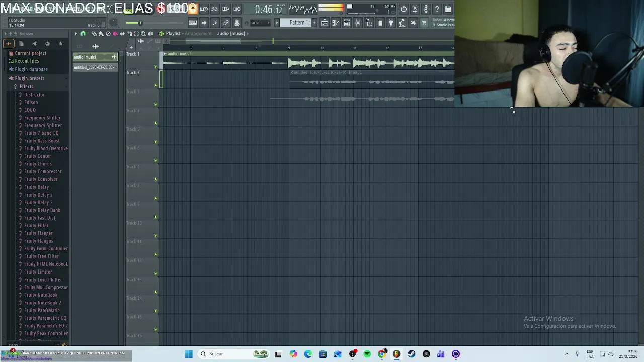Toggle Track 4 mute switch
This screenshot has height=362, width=644.
click(x=156, y=123)
